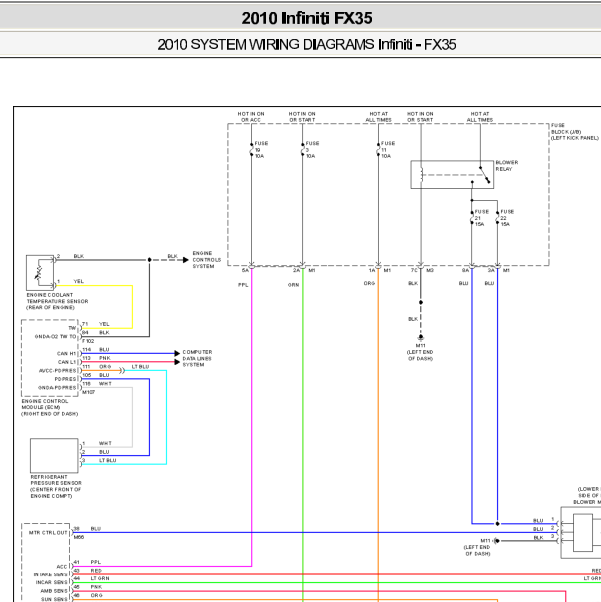
Task: Click the "PPL" wire label below connector 5A
Action: coord(243,285)
